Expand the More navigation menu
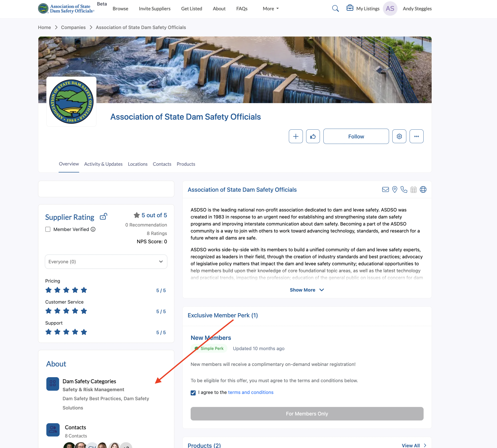Viewport: 497px width, 448px height. tap(271, 9)
